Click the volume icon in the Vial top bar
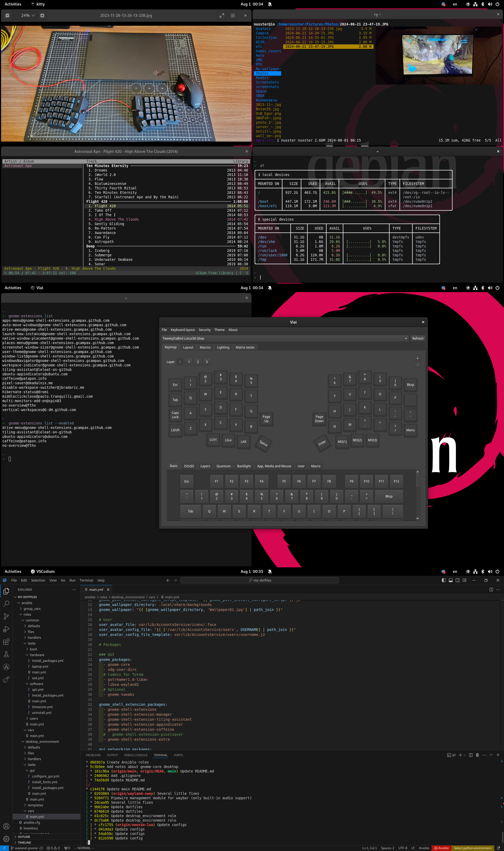 (x=490, y=288)
